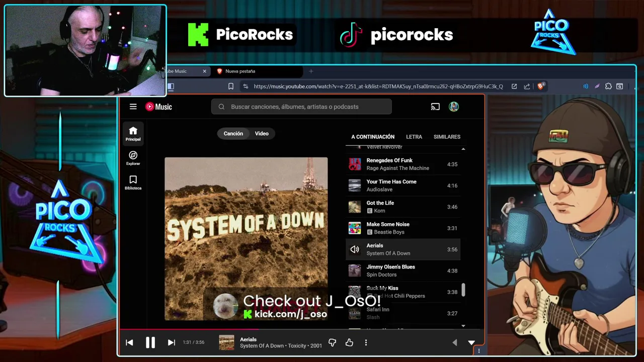Switch to the Video toggle option

point(262,134)
